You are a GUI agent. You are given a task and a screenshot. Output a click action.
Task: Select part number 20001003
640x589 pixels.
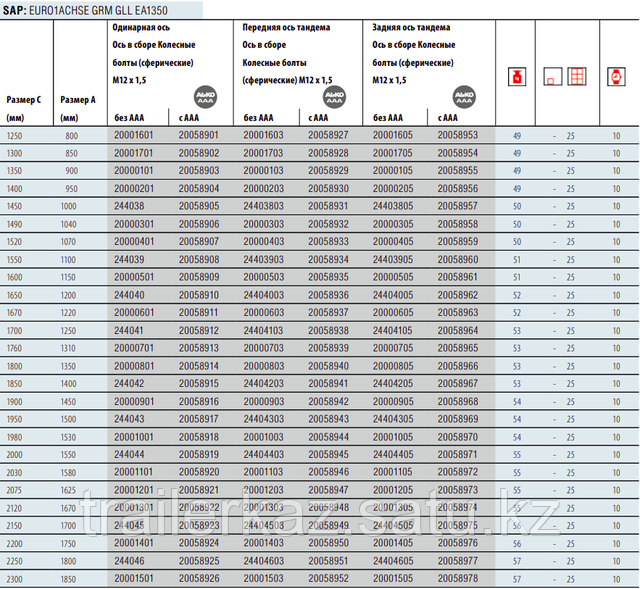point(263,437)
